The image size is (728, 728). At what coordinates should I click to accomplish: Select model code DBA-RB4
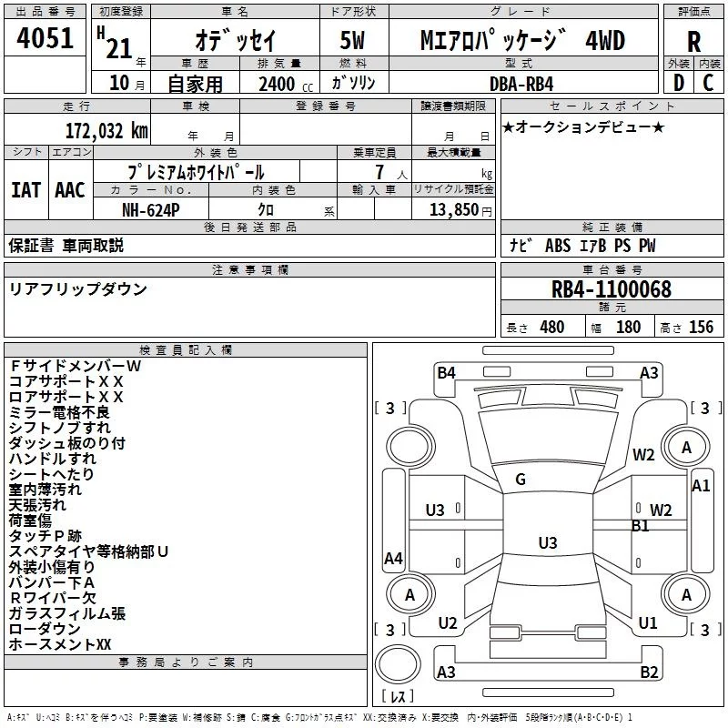click(521, 84)
